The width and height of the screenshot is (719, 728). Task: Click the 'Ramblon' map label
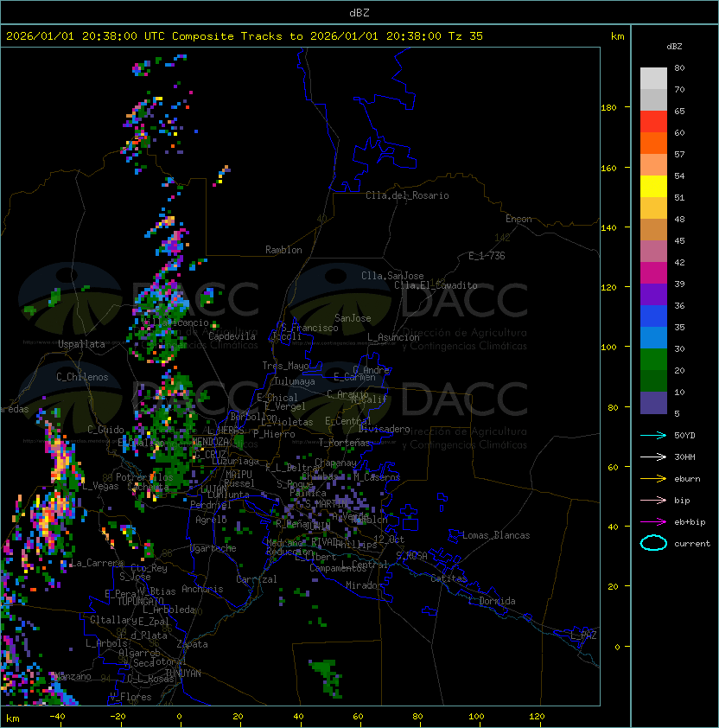(283, 250)
